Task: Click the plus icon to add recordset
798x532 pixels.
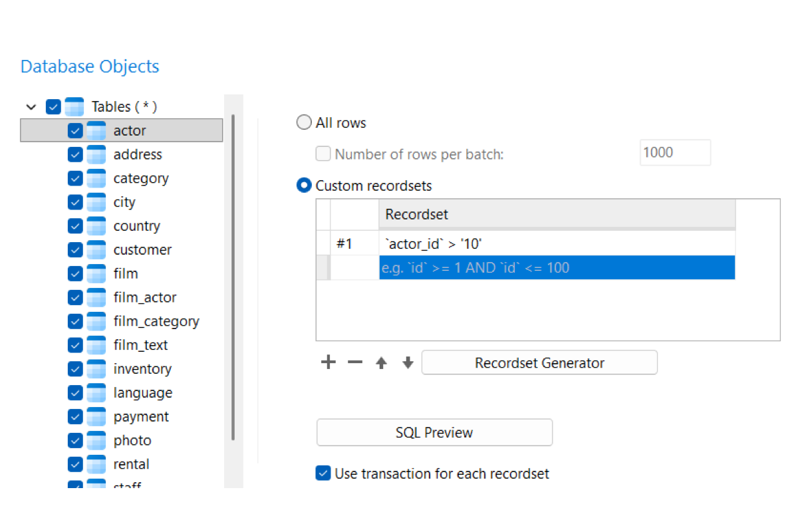Action: [329, 362]
